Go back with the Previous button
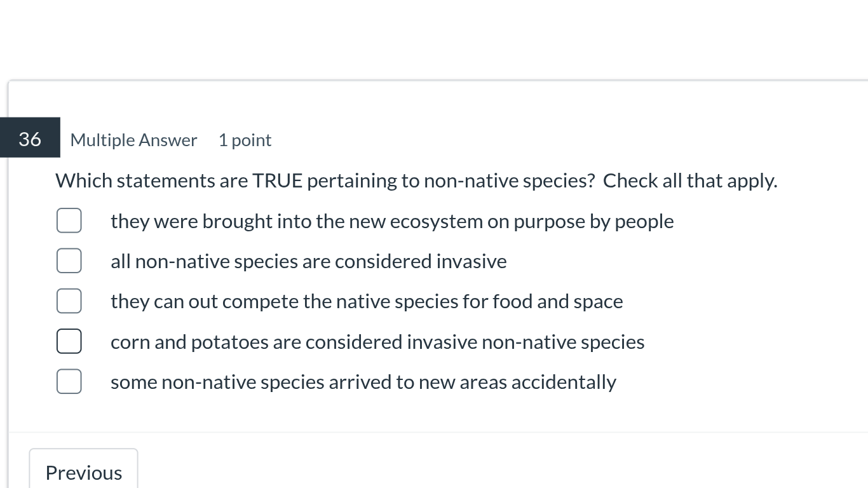 [x=83, y=472]
